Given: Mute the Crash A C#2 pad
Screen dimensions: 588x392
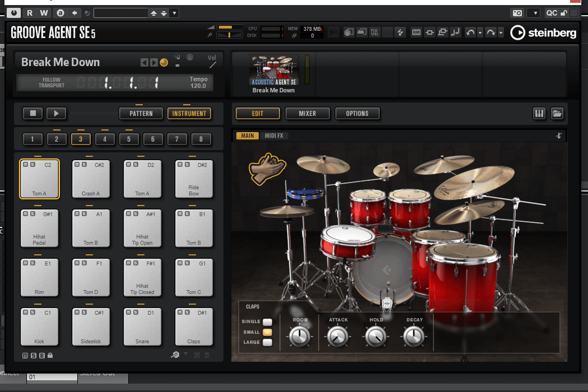Looking at the screenshot, I should (77, 164).
